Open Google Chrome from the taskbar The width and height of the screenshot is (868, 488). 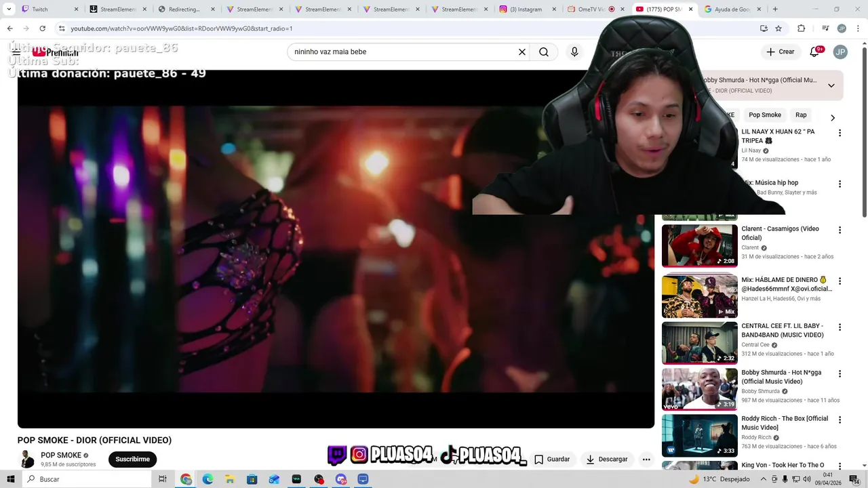186,479
